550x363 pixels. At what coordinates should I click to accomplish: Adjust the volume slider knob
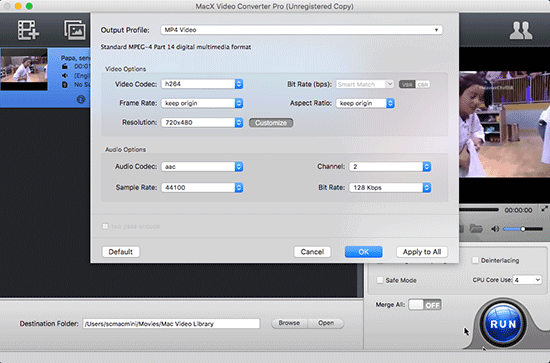point(523,229)
